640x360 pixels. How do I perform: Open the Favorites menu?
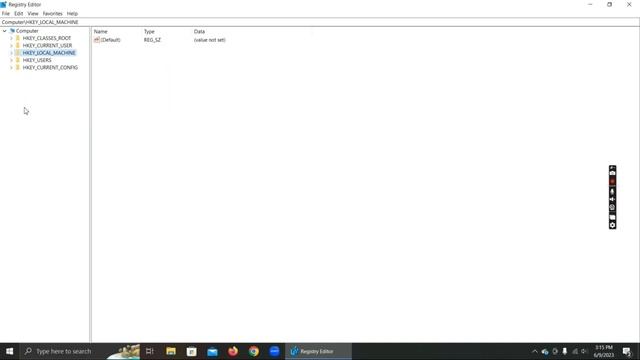click(53, 13)
